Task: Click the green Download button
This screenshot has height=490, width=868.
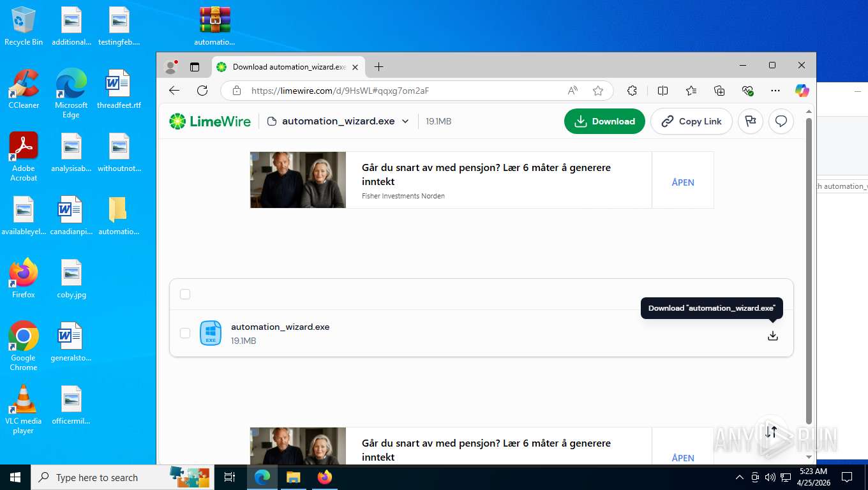Action: (x=604, y=121)
